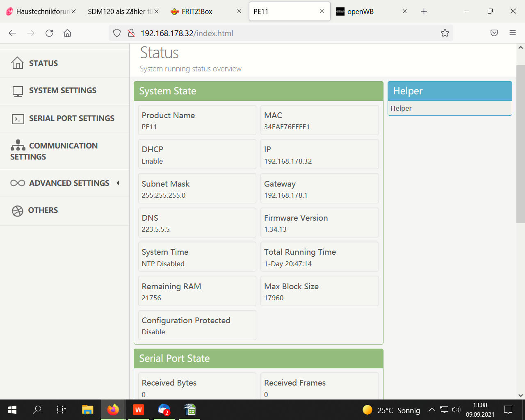Click the tracking protection shield icon
The width and height of the screenshot is (525, 420).
click(x=117, y=33)
